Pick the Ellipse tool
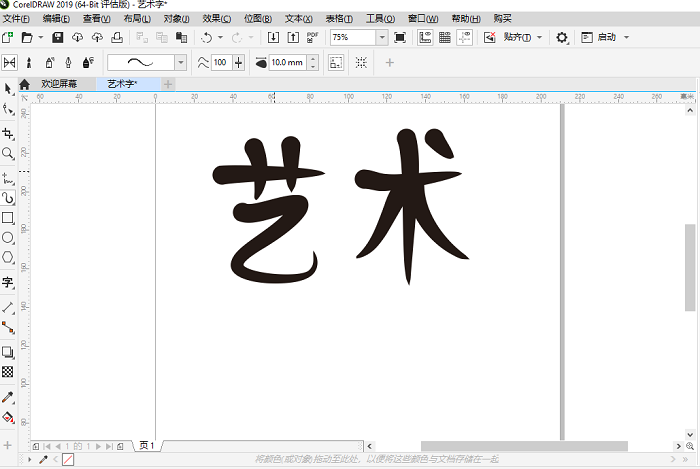Screen dimensions: 700x469 coord(8,238)
